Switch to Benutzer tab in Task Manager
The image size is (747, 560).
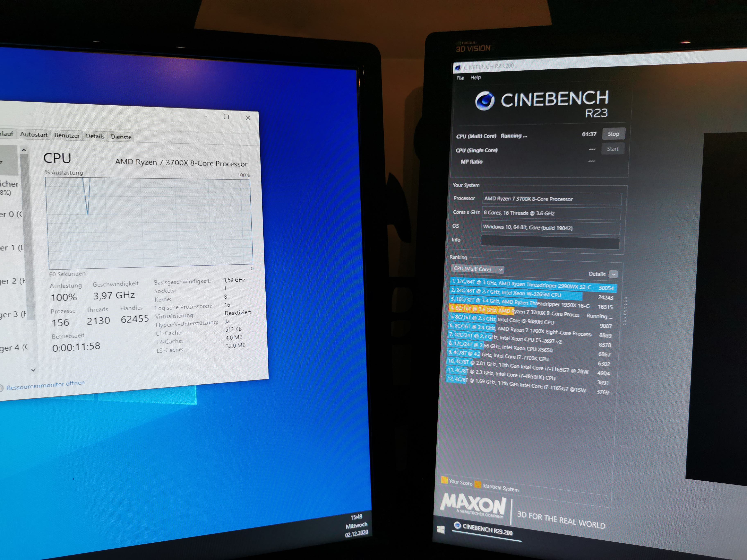(x=67, y=135)
